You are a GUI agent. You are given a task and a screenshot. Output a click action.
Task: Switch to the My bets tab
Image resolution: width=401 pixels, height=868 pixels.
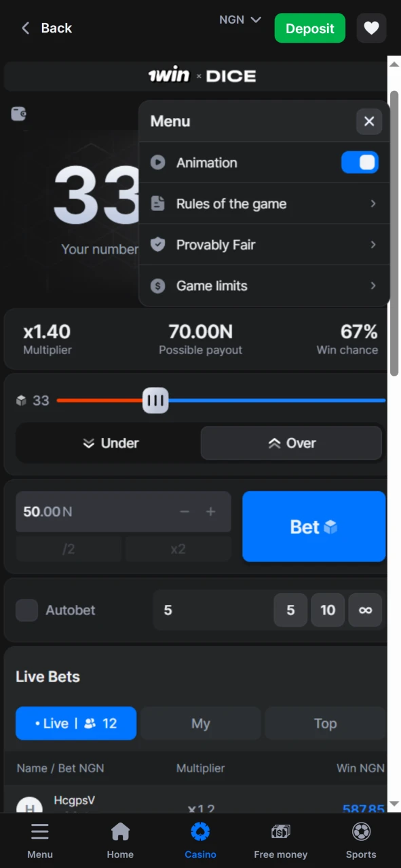tap(200, 723)
